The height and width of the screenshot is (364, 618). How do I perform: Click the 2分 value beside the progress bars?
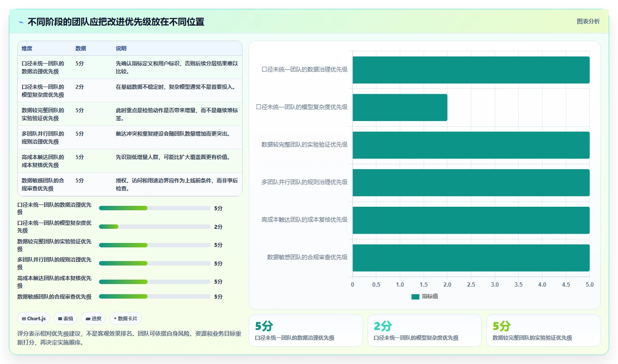(218, 227)
